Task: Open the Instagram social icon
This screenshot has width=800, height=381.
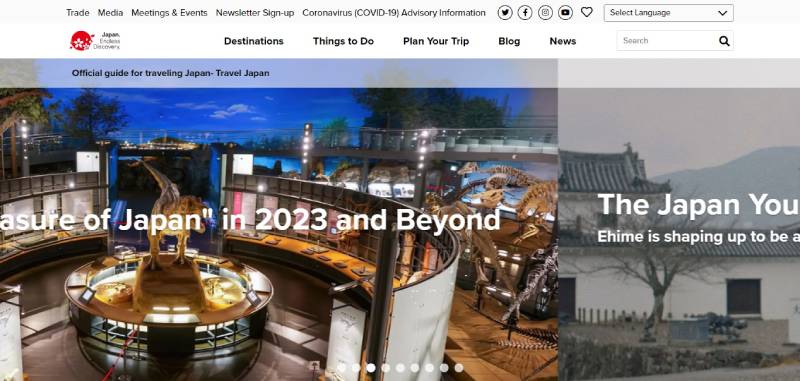Action: point(545,13)
